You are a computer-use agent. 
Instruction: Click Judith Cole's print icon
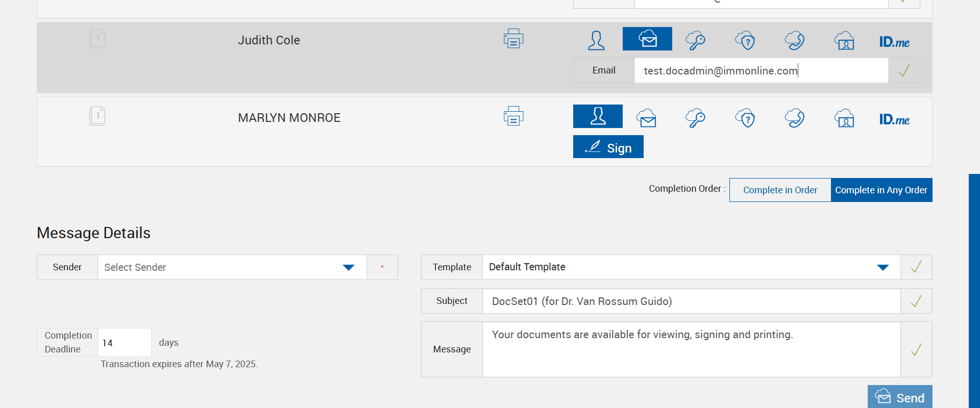click(x=513, y=39)
